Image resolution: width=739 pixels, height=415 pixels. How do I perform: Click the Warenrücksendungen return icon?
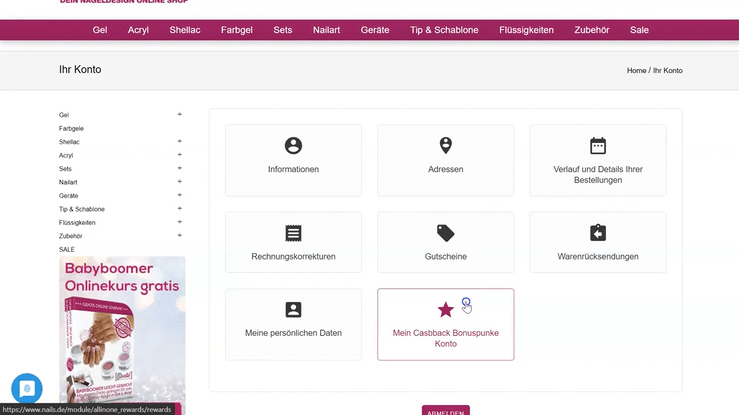tap(598, 233)
